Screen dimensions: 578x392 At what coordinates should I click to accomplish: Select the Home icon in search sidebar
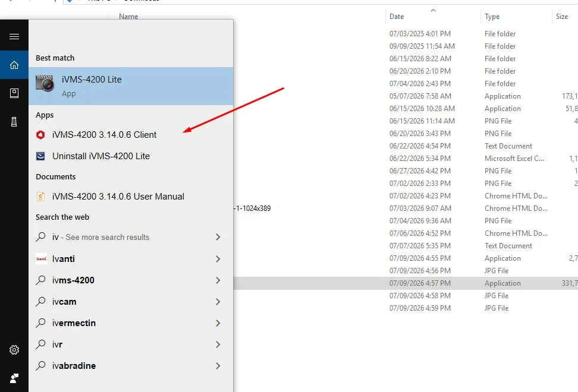(x=14, y=65)
